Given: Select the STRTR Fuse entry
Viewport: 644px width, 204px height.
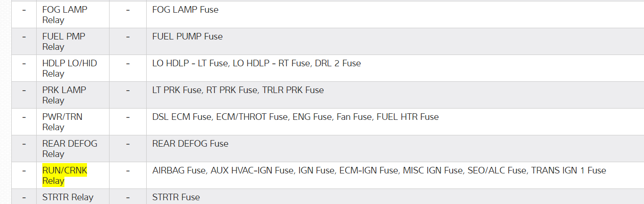Looking at the screenshot, I should (176, 197).
